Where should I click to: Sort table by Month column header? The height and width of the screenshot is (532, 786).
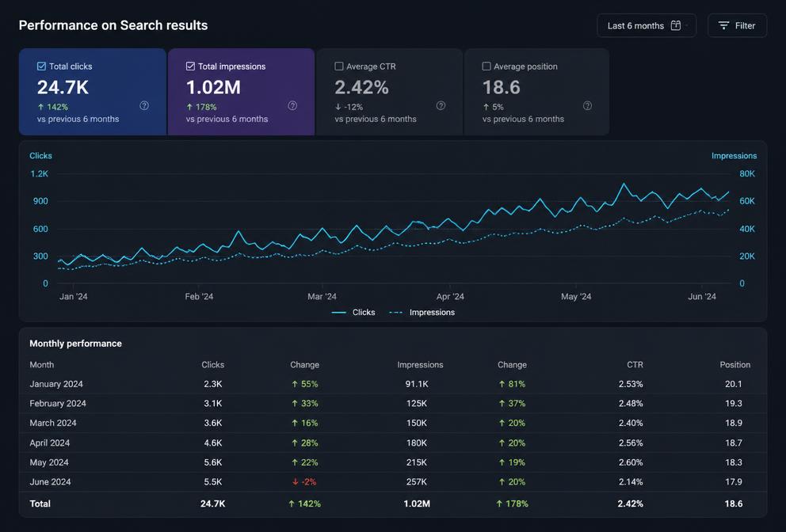point(42,365)
